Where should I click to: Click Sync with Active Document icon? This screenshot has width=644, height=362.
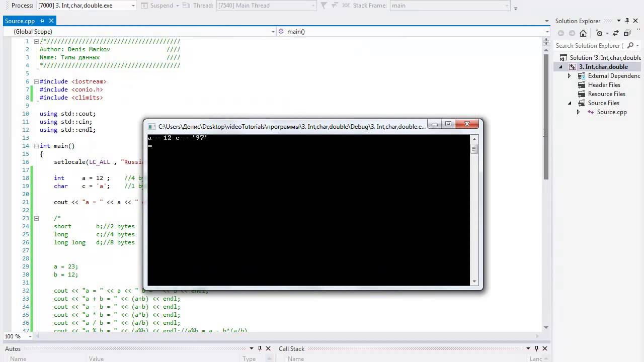click(616, 33)
